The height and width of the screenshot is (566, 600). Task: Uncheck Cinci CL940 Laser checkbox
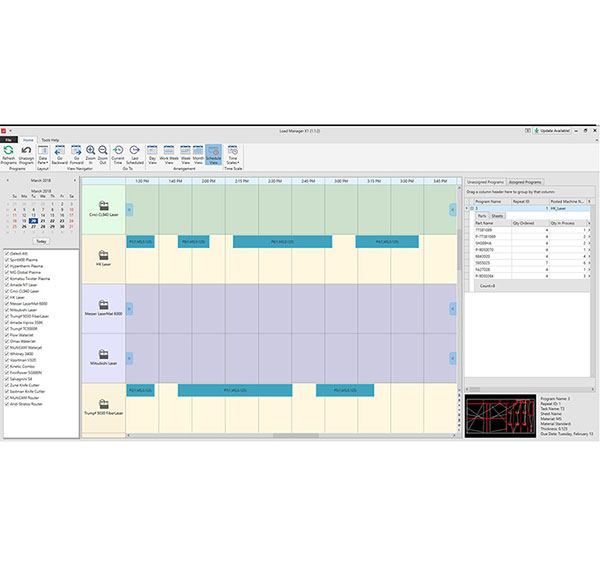point(7,291)
